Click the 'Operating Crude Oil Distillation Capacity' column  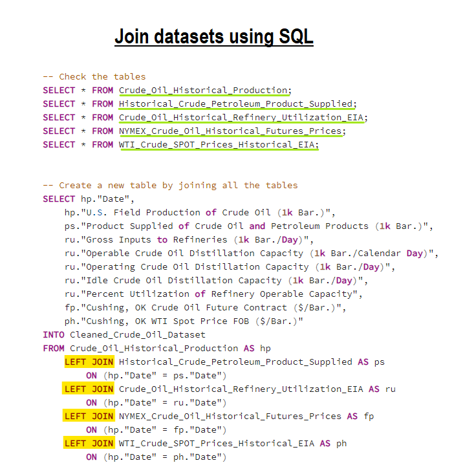230,267
